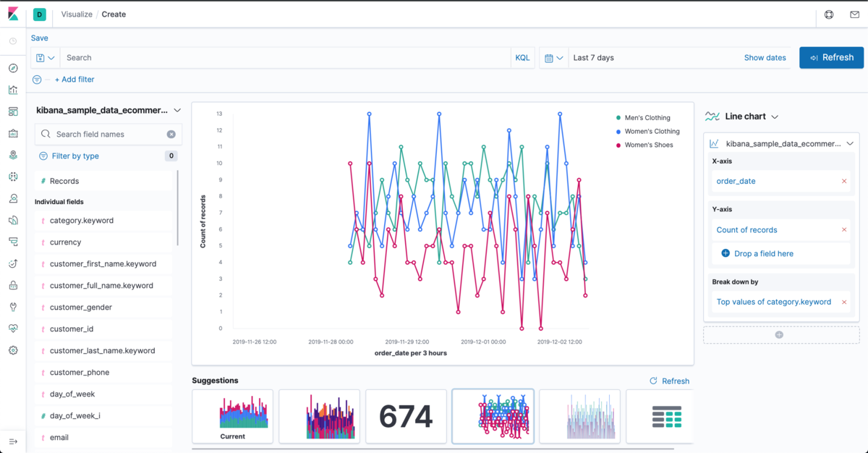Open the Visualize app icon in sidebar
Screen dimensions: 868x453
13,90
